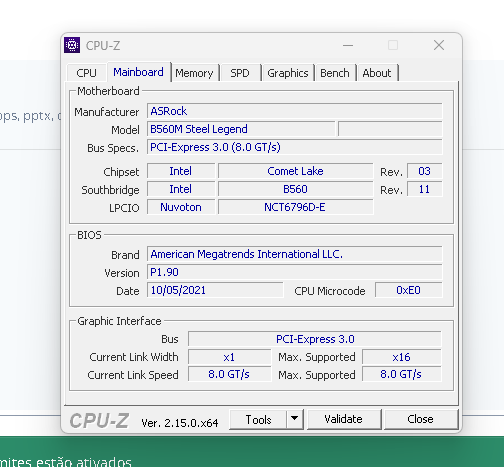Open the About tab
504x467 pixels.
click(377, 73)
